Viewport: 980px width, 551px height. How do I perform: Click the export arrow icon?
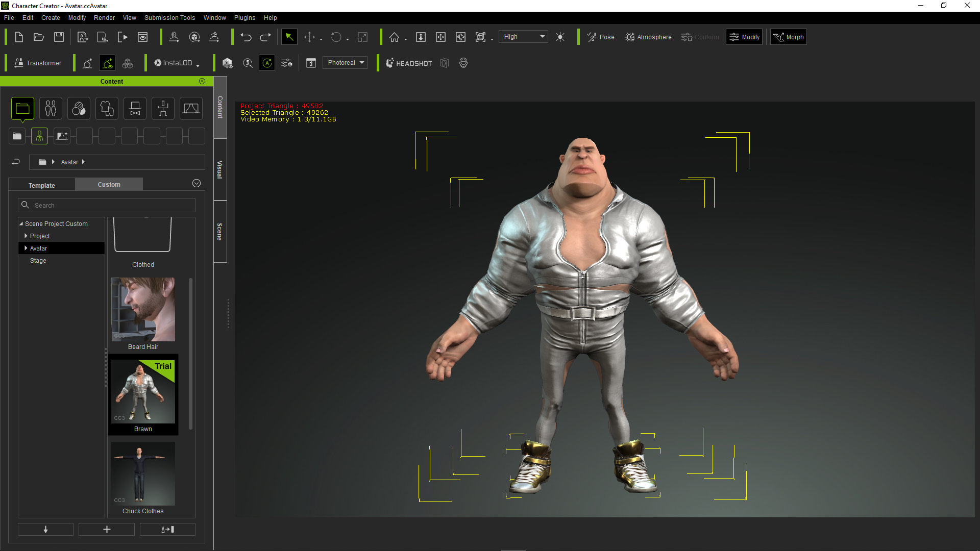[122, 37]
